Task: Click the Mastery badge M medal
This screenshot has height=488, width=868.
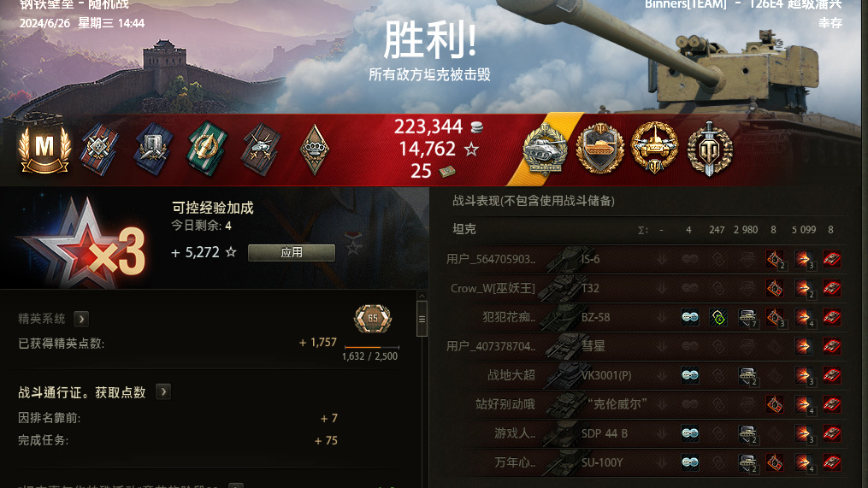Action: [44, 148]
